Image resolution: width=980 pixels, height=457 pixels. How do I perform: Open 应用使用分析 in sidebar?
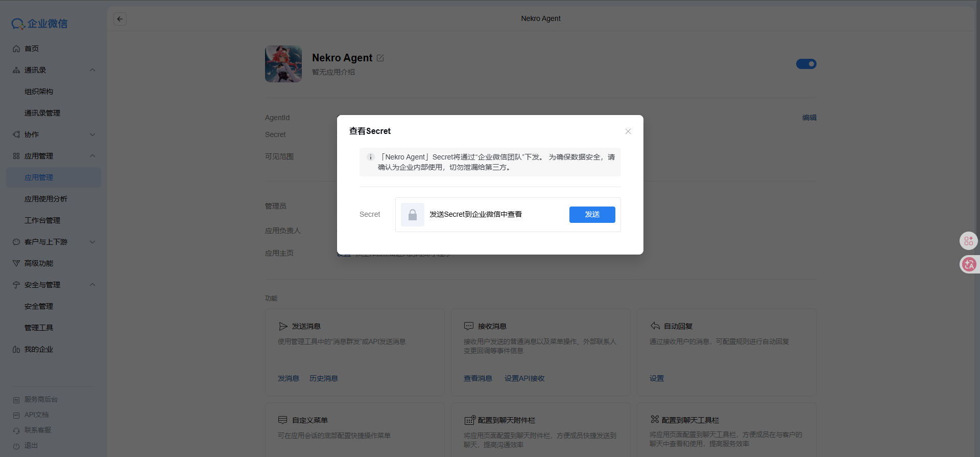pos(46,199)
